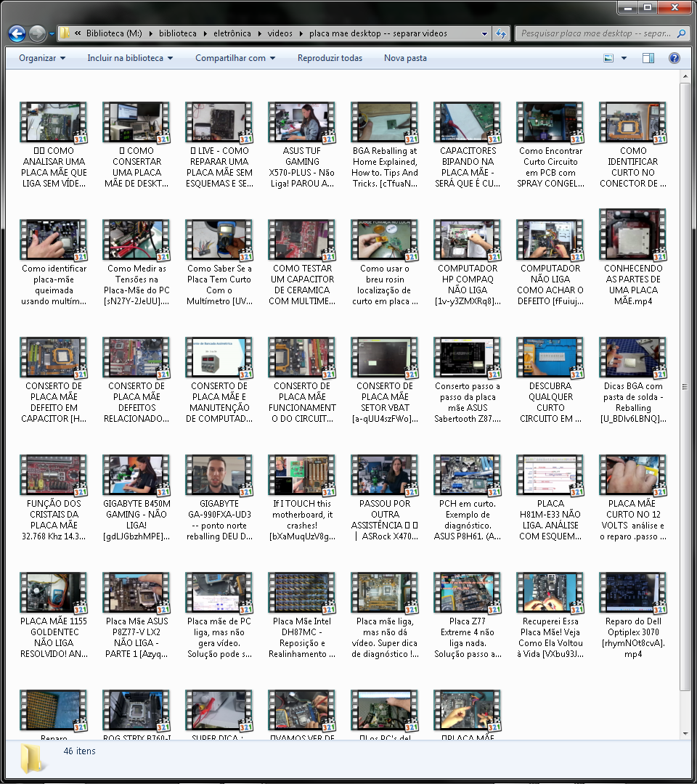Select 'COMO IDENTIFICAR CURTO NO CONECTOR' video
This screenshot has width=697, height=784.
pyautogui.click(x=633, y=145)
